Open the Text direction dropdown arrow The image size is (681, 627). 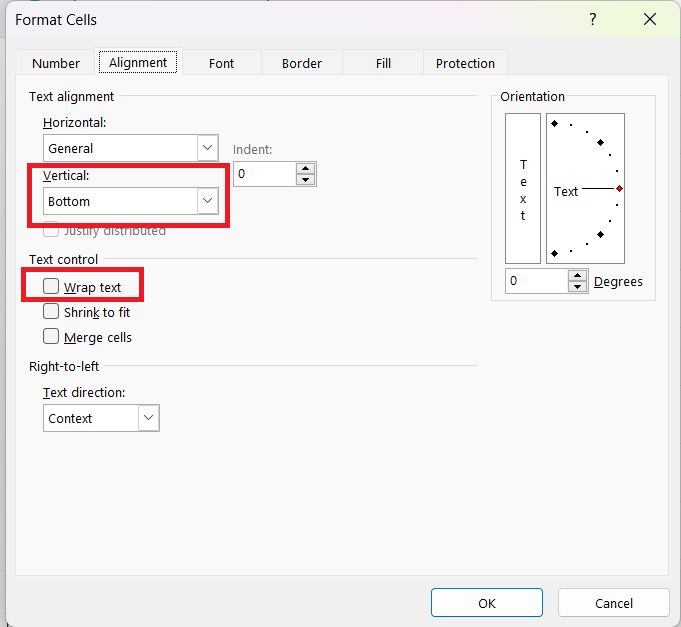149,418
